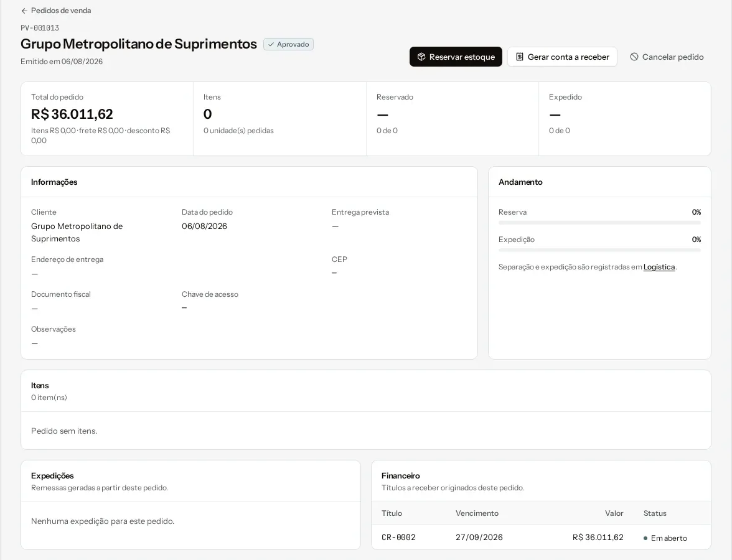The height and width of the screenshot is (560, 732).
Task: Click the Expedição progress bar
Action: click(x=599, y=250)
